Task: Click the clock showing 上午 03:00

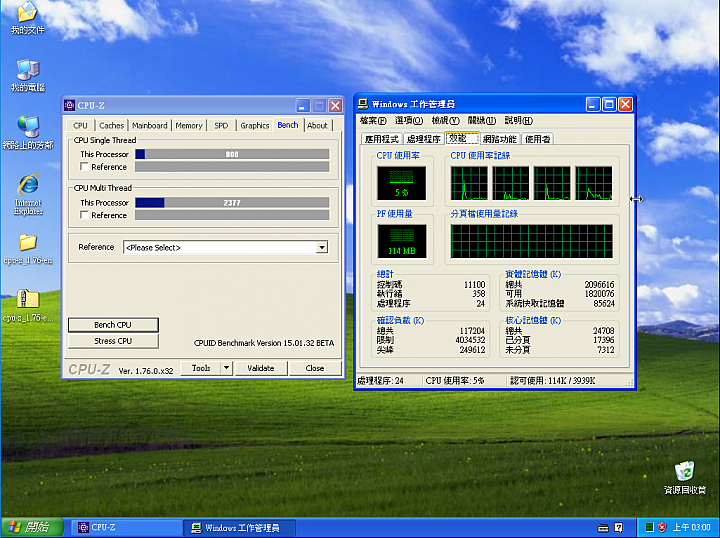Action: click(x=691, y=527)
